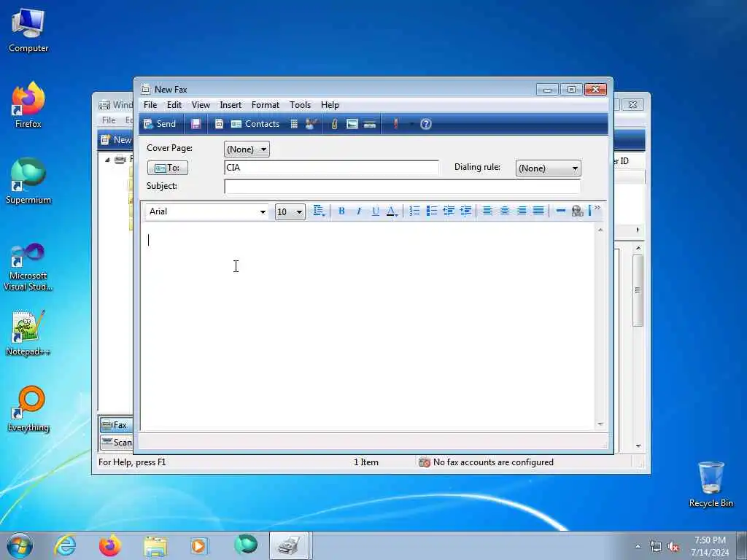Click the Insert picture icon
Image resolution: width=747 pixels, height=560 pixels.
(352, 124)
